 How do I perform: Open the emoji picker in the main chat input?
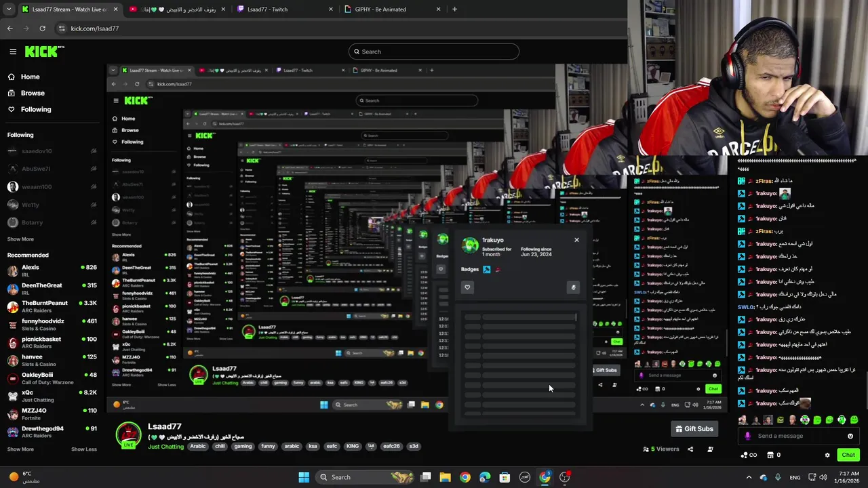coord(850,436)
